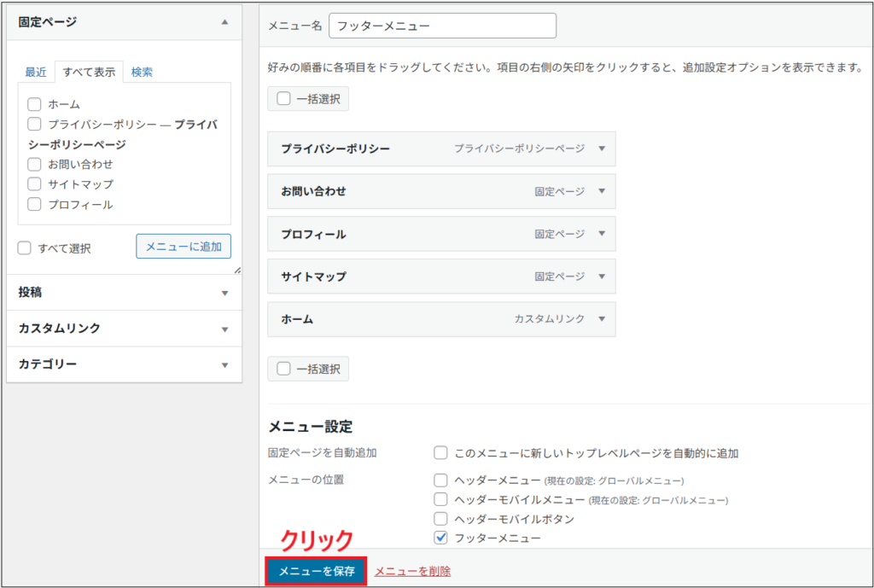
Task: Check the top 一括選択 checkbox
Action: (285, 98)
